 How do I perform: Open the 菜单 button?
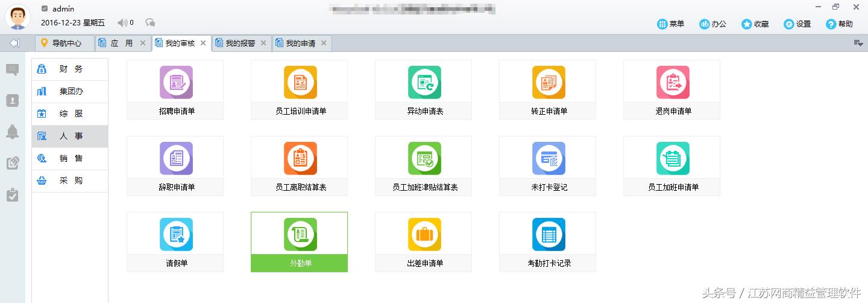click(671, 24)
